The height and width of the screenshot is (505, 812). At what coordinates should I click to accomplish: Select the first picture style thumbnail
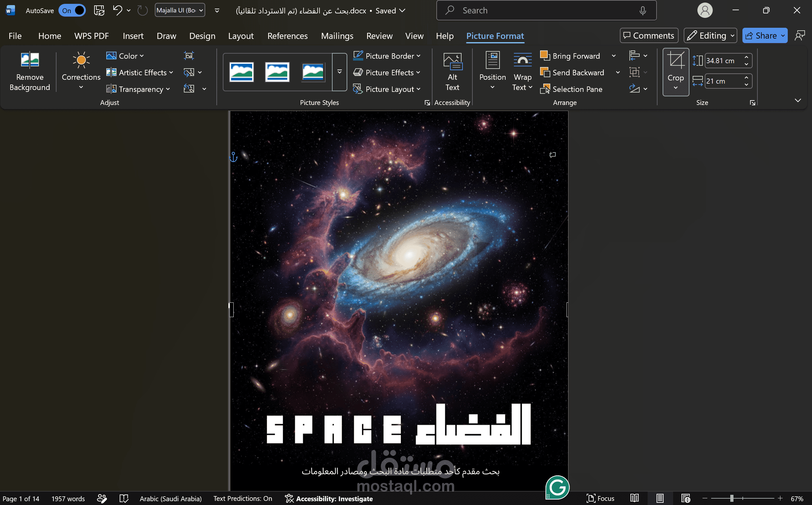click(x=241, y=72)
